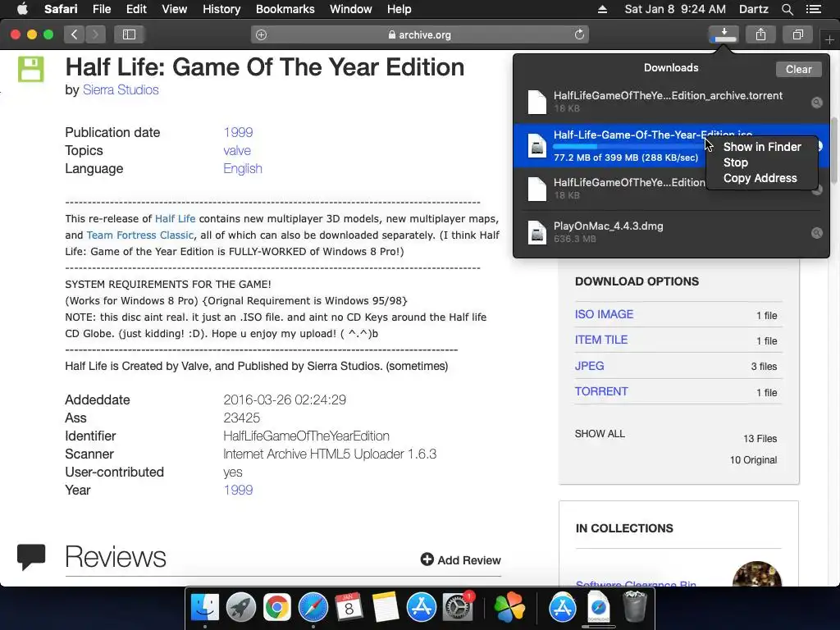
Task: Open Finder from the Dock
Action: click(x=205, y=607)
